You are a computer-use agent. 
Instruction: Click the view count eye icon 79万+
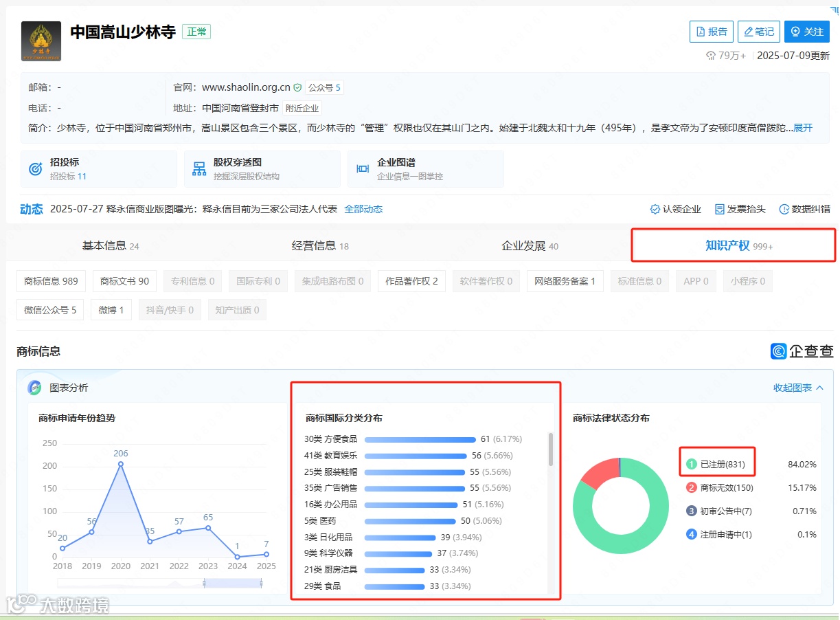711,56
